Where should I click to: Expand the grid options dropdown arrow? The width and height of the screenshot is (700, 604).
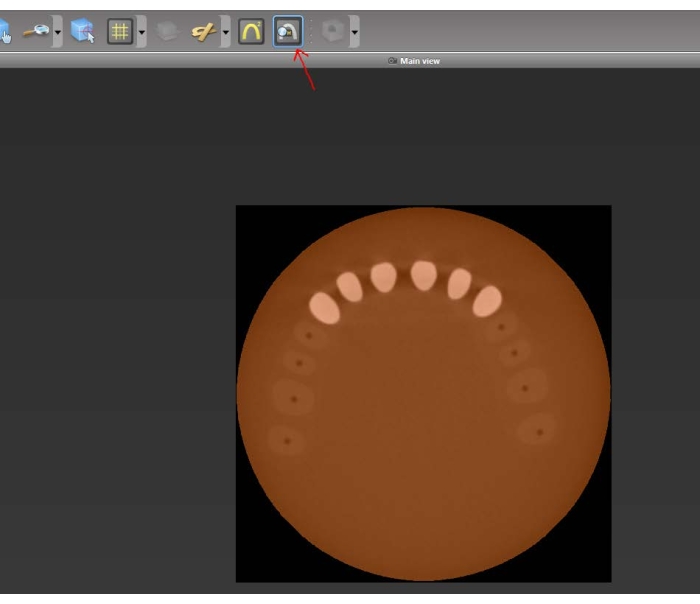pyautogui.click(x=142, y=32)
